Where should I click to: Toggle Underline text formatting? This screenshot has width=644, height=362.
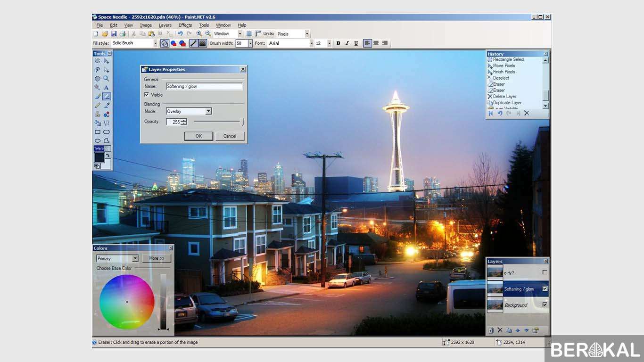pos(356,43)
